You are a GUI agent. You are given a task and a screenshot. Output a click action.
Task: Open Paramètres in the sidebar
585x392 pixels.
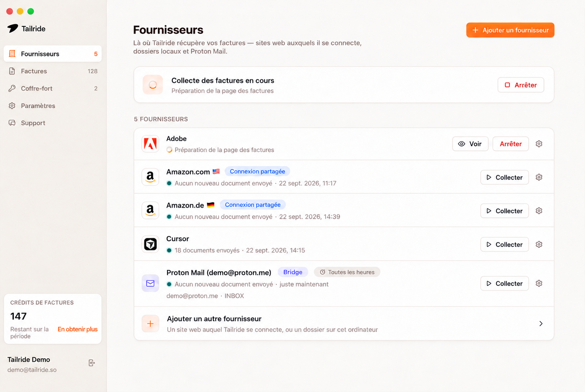tap(53, 106)
